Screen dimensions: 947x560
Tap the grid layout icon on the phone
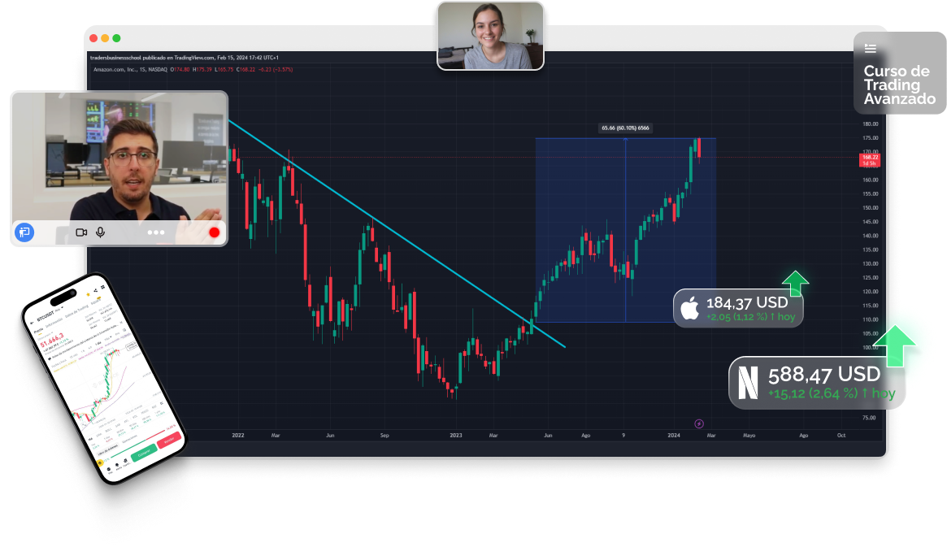pos(102,287)
